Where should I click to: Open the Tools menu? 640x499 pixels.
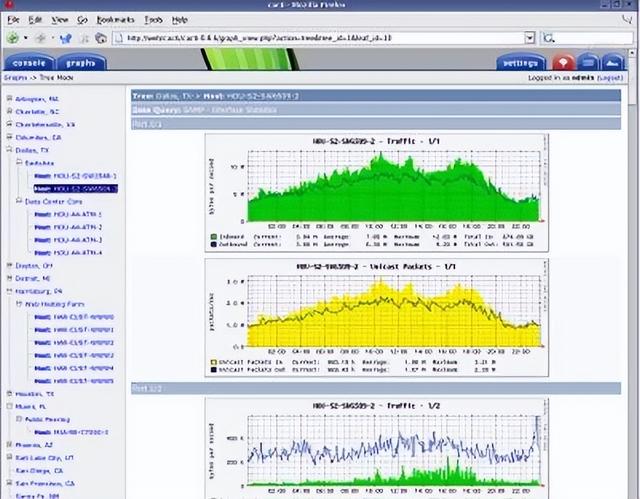click(153, 20)
